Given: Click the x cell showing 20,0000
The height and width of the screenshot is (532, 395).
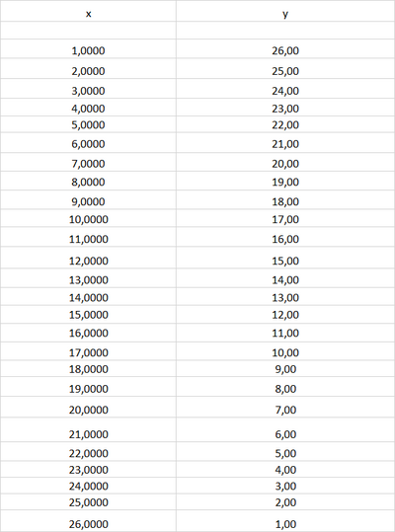Looking at the screenshot, I should (x=88, y=407).
